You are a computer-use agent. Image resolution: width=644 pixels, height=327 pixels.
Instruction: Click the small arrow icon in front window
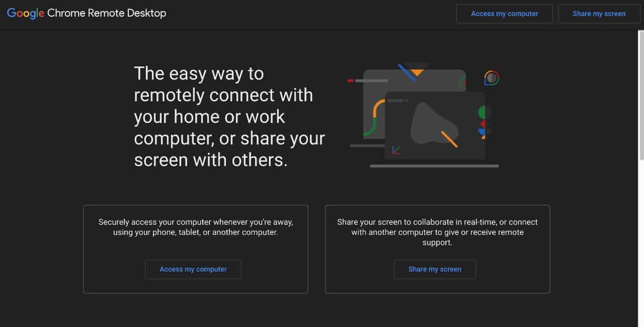pos(396,150)
